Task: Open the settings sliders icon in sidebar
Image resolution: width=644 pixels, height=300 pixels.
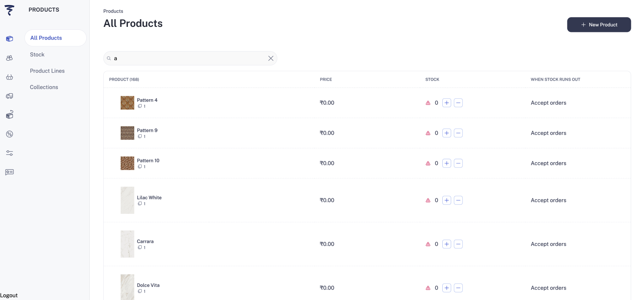Action: (x=9, y=153)
